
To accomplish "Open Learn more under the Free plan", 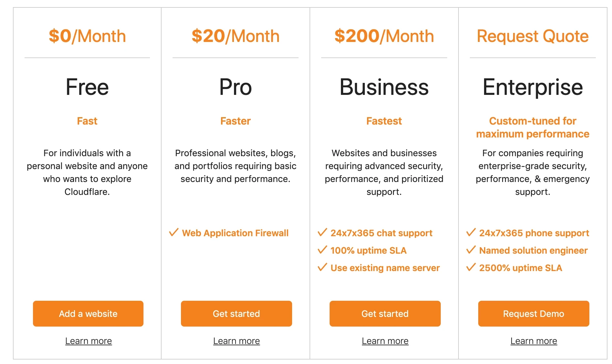I will click(88, 341).
